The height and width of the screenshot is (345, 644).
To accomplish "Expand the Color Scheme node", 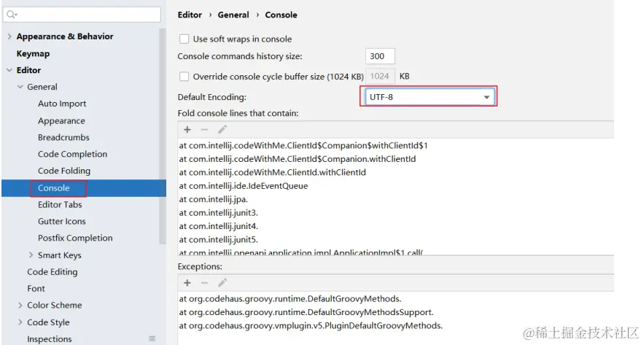I will [x=20, y=305].
